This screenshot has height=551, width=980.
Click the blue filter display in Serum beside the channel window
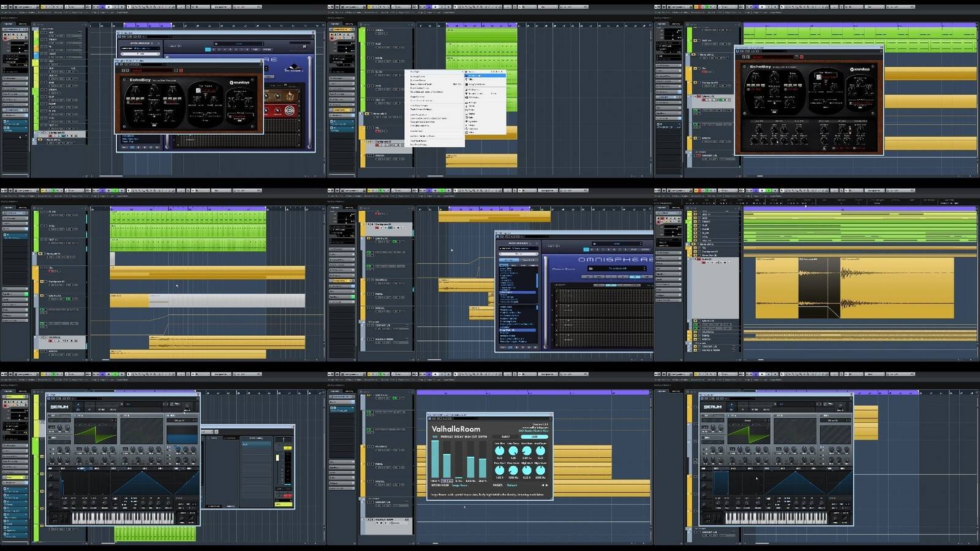click(182, 435)
